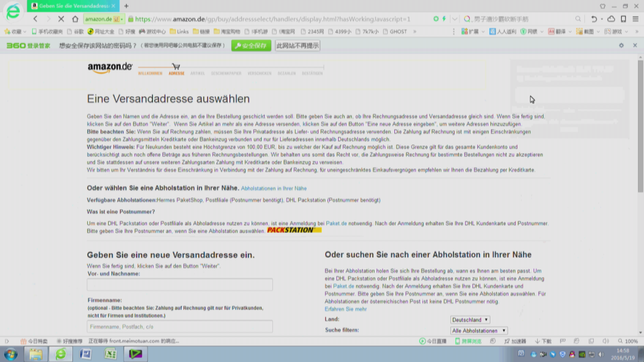Open a new browser tab
This screenshot has height=362, width=644.
click(126, 6)
